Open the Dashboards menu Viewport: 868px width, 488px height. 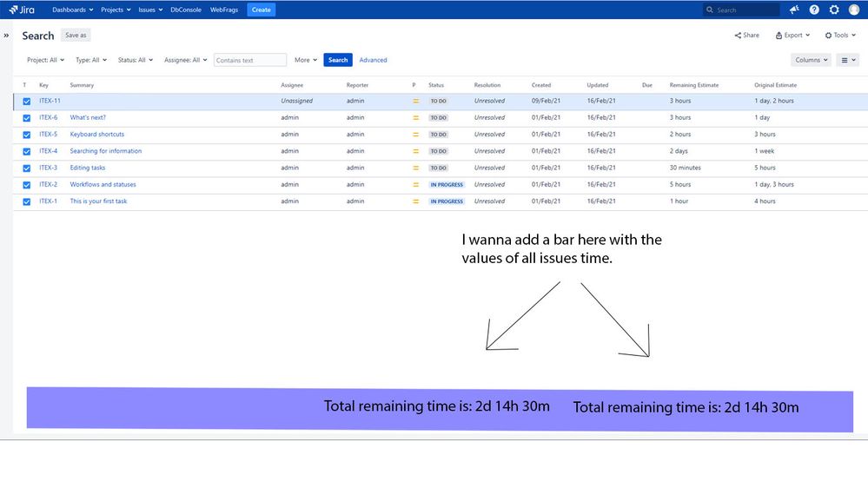tap(72, 10)
